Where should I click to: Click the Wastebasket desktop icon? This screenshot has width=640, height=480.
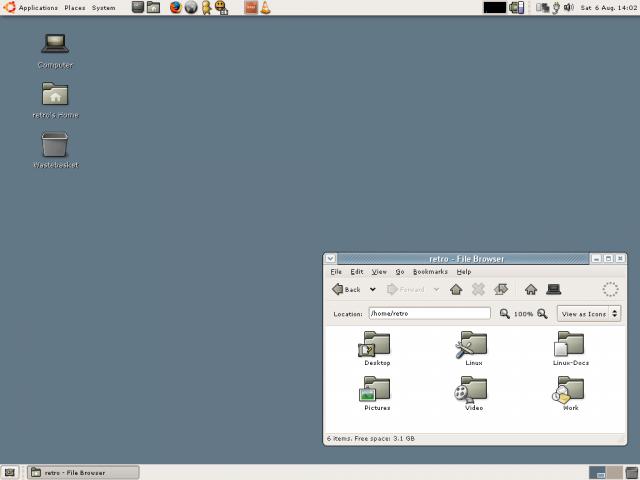point(55,150)
